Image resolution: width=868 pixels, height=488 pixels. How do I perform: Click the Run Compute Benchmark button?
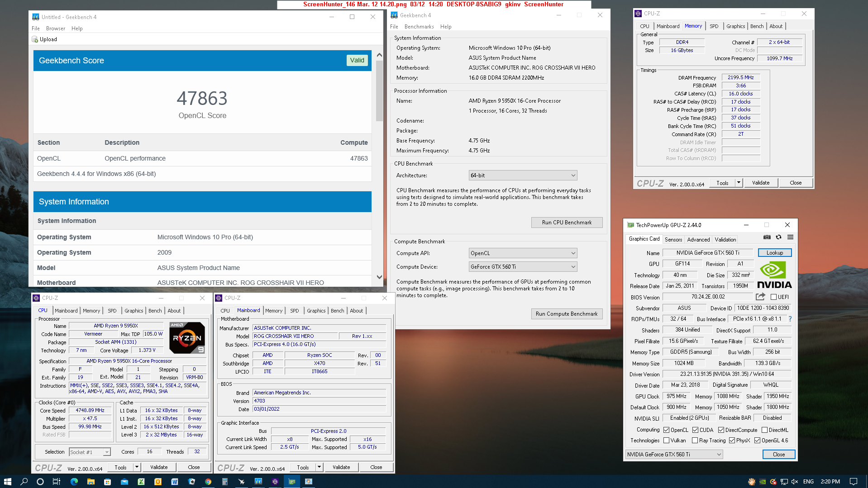point(567,314)
